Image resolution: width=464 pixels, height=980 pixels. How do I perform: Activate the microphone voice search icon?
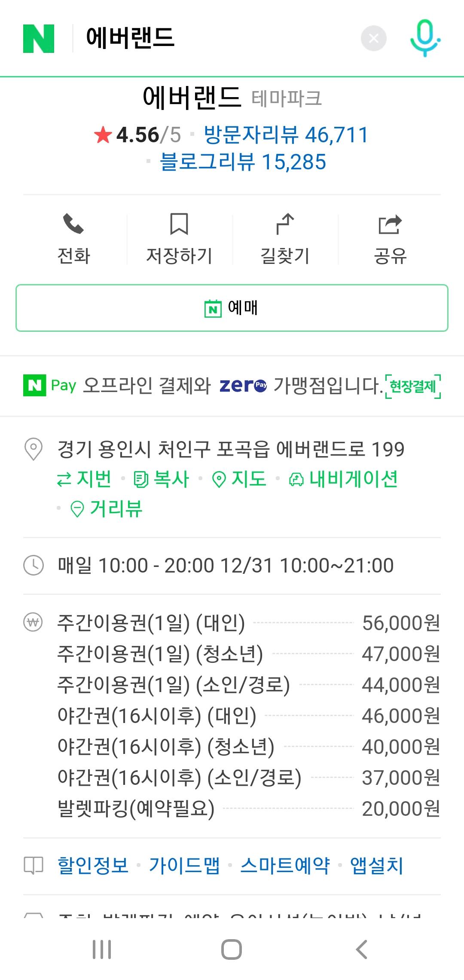tap(425, 38)
